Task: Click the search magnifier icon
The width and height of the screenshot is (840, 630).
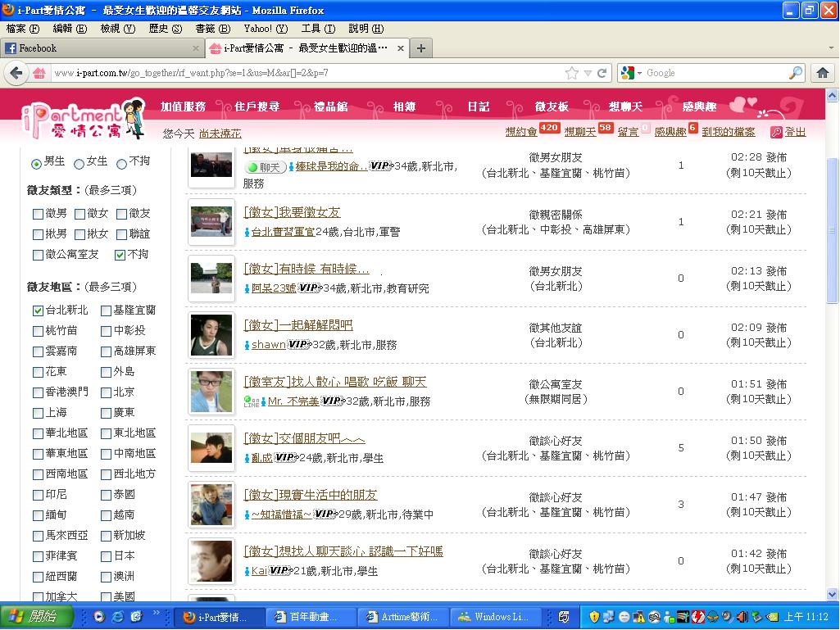Action: tap(795, 73)
